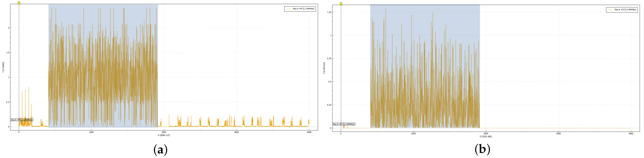This screenshot has width=644, height=158.
Task: Click the X (2353.450) axis label
Action: coord(486,136)
